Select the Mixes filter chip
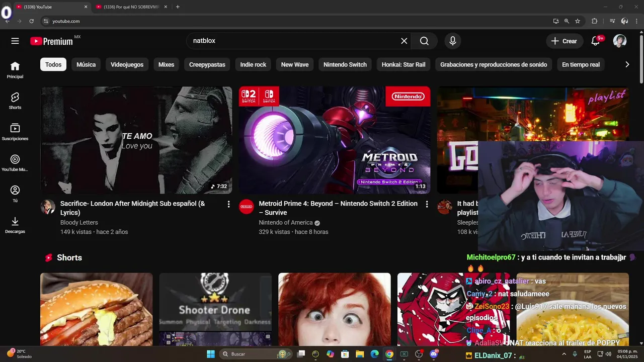The width and height of the screenshot is (644, 362). coord(166,64)
